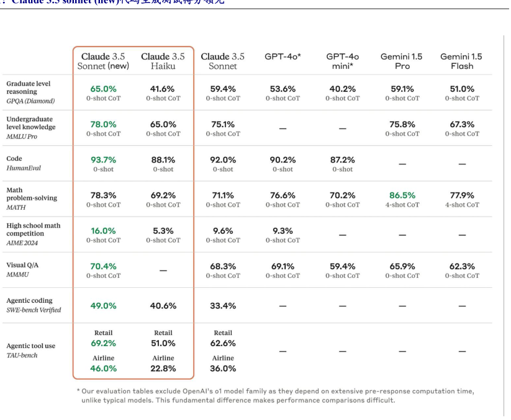This screenshot has width=511, height=420.
Task: Click the Graduate level reasoning row label
Action: coord(30,92)
